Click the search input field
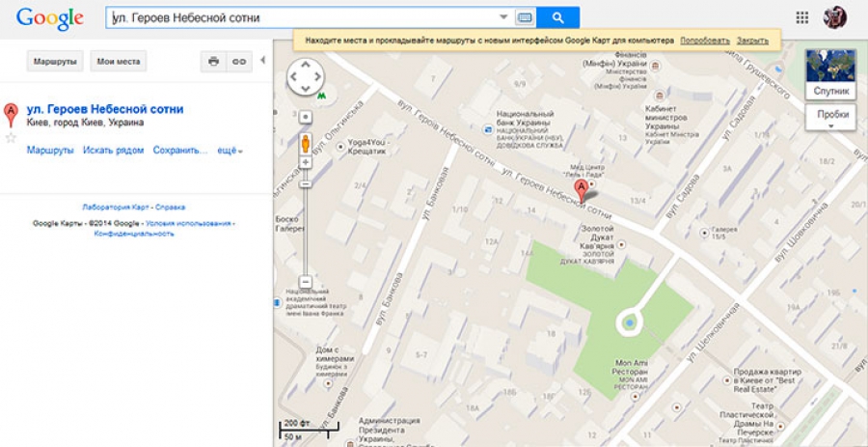Screen dimensions: 868x447 304,17
